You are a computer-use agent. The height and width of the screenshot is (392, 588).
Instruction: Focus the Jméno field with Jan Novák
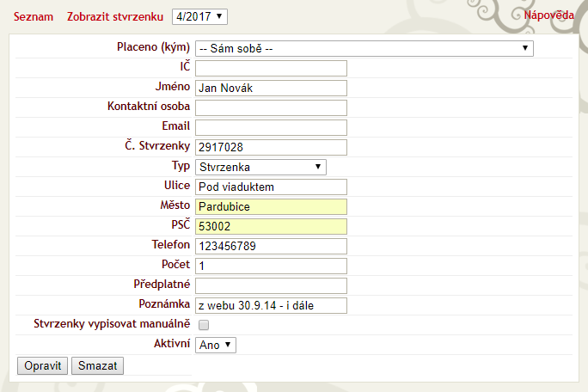tap(271, 88)
